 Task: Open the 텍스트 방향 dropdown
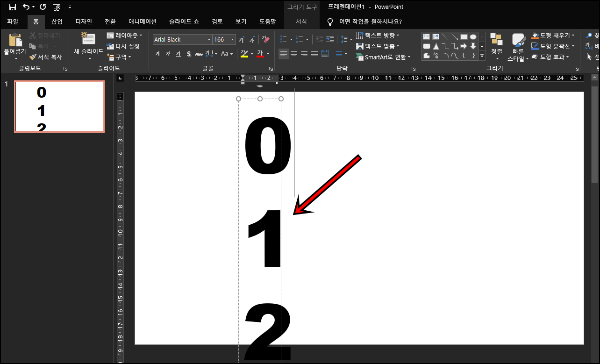[378, 36]
